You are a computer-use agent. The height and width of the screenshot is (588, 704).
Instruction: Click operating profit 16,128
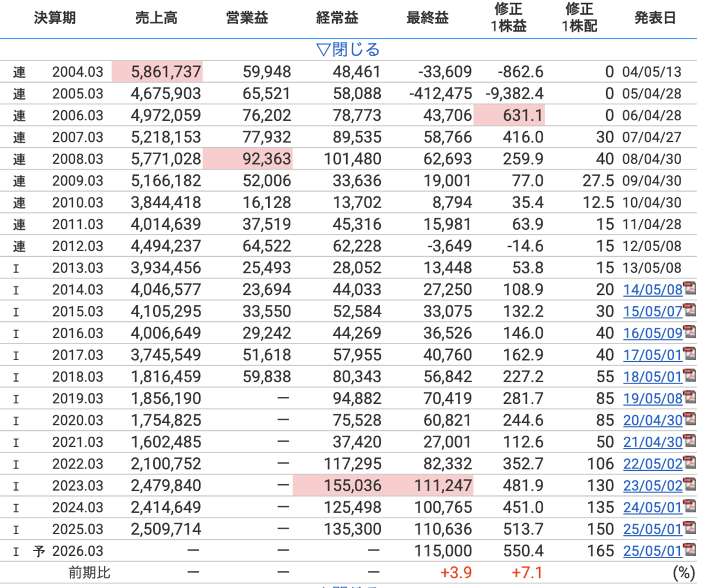coord(266,203)
